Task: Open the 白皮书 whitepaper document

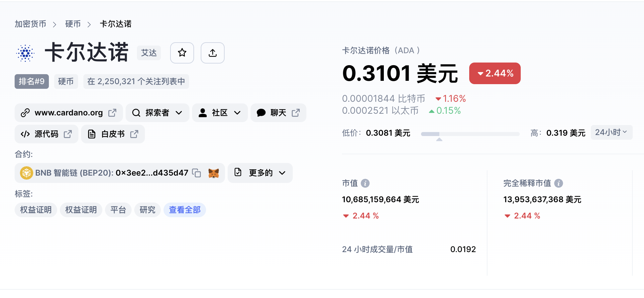Action: click(113, 134)
